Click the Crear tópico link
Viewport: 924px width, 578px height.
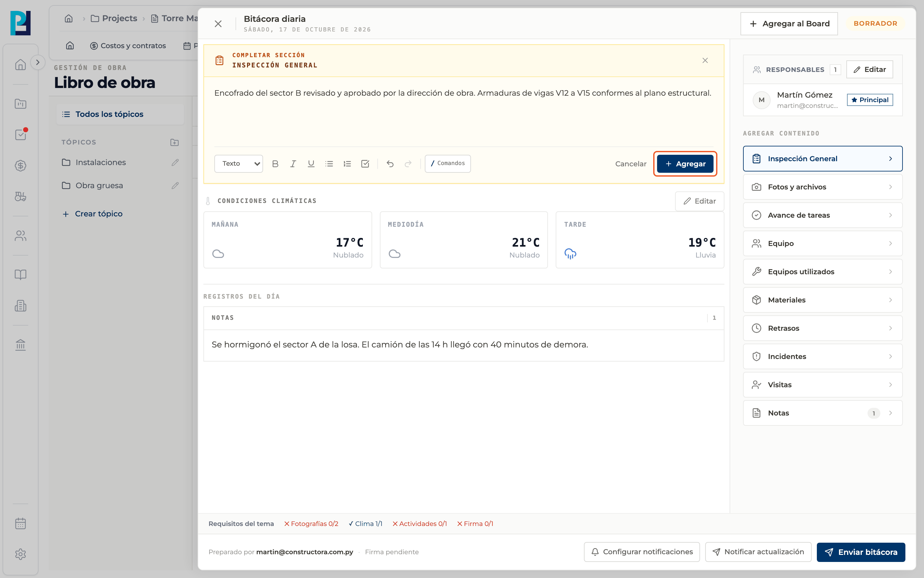[92, 214]
